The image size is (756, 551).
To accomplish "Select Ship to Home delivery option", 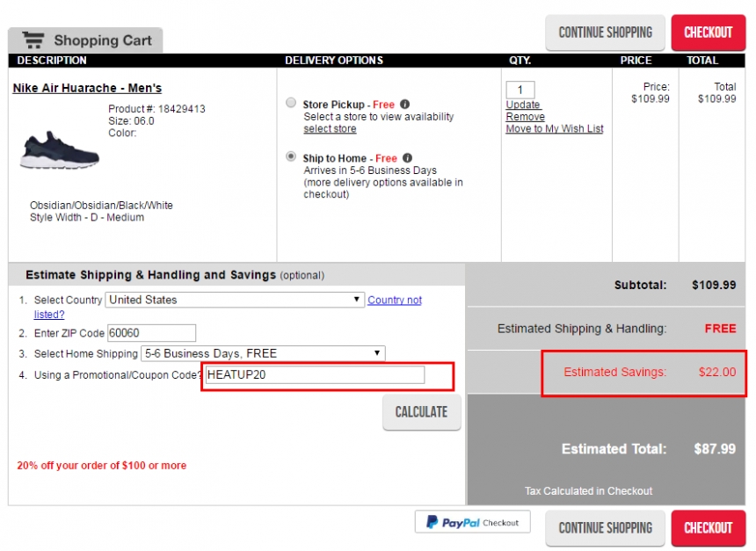I will coord(291,156).
